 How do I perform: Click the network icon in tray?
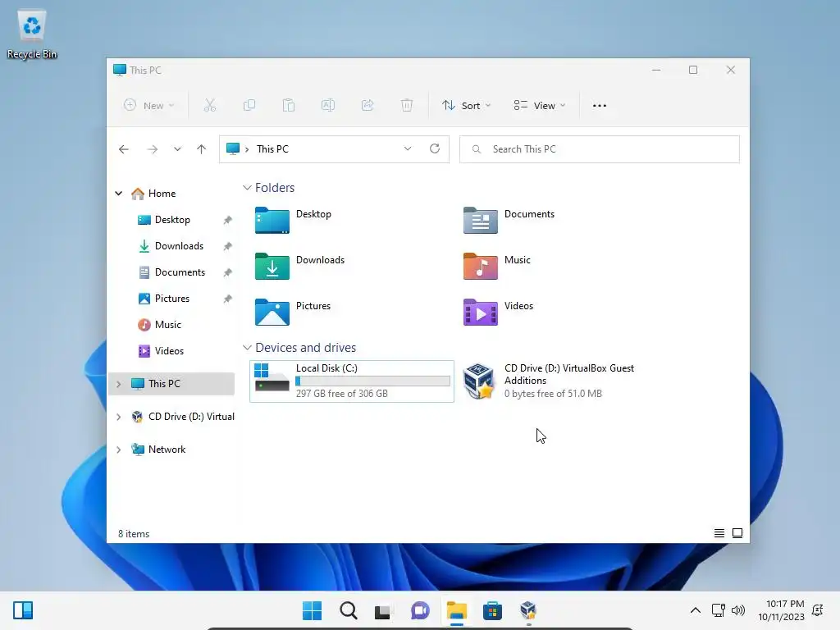719,610
